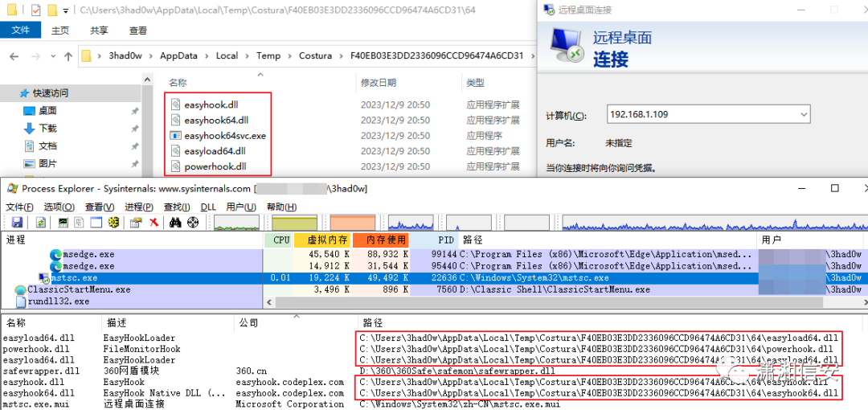
Task: Open the 选项(O) menu
Action: (59, 207)
